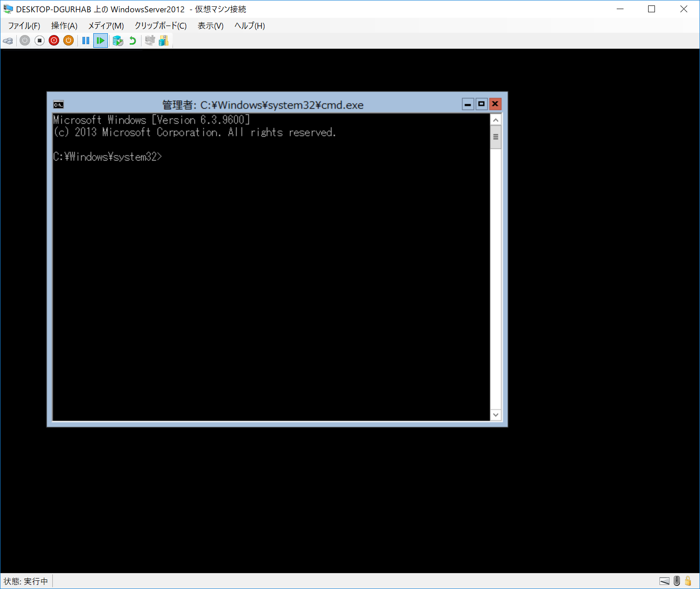Take a checkpoint of the virtual machine
Image resolution: width=700 pixels, height=589 pixels.
(x=118, y=41)
